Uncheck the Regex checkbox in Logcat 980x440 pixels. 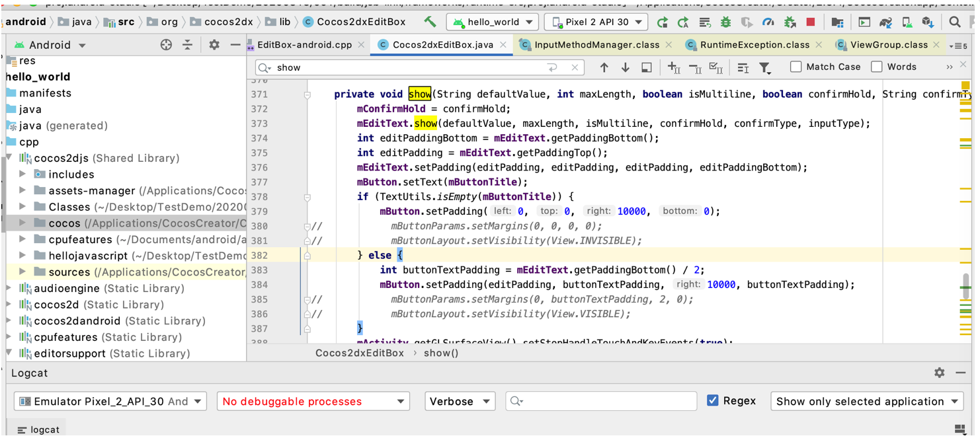[x=713, y=400]
